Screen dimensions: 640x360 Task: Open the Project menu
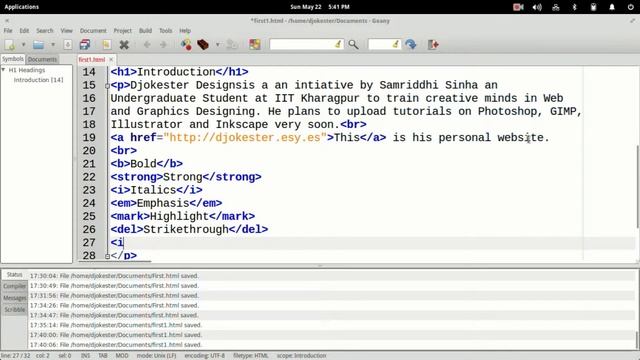[122, 31]
